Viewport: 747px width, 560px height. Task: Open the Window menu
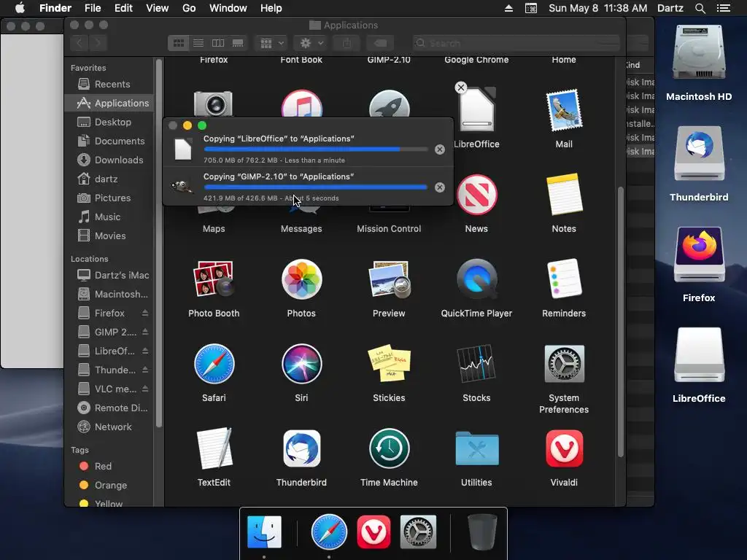[228, 8]
